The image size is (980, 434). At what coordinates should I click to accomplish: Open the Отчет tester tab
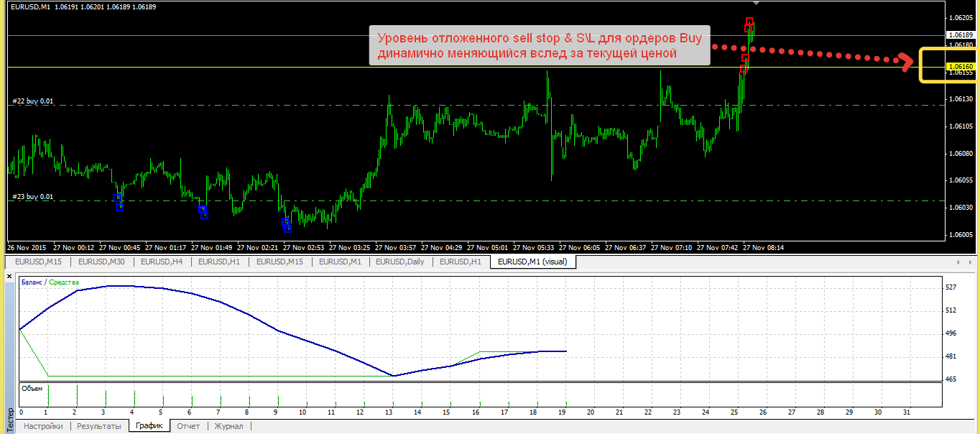coord(188,426)
